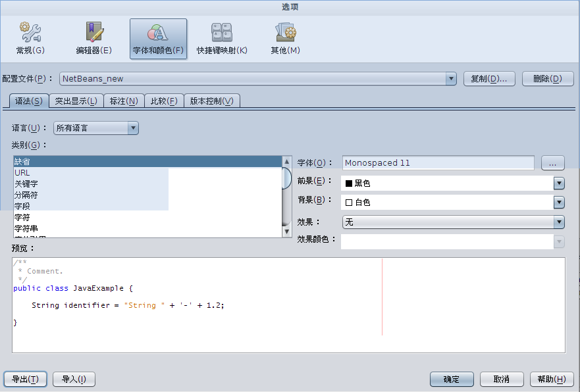Click the public keyword in the preview
This screenshot has height=392, width=580.
coord(27,288)
